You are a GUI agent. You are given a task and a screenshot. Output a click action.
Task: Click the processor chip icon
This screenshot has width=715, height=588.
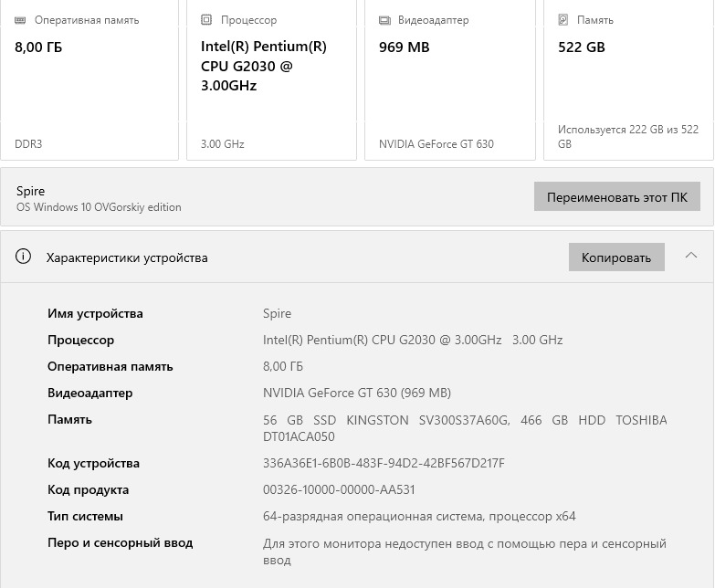click(207, 19)
